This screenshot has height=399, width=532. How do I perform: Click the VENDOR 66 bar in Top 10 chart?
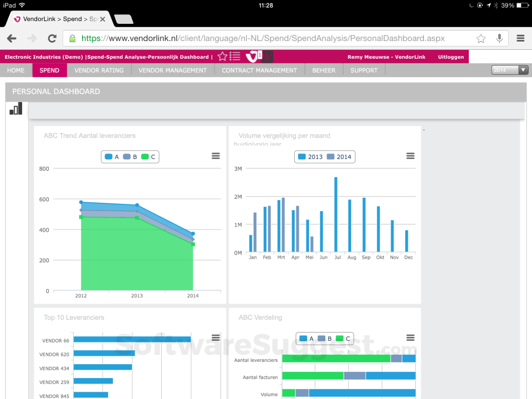point(133,339)
